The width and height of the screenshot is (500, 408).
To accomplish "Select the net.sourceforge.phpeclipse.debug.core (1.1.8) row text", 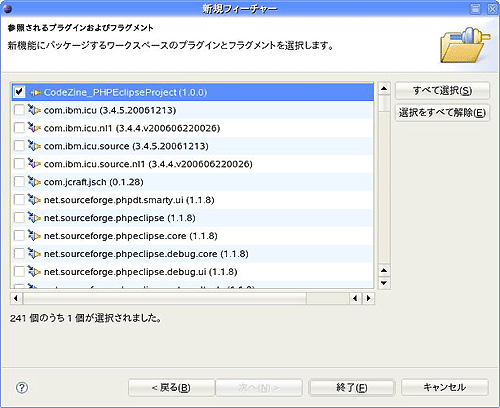I will (146, 254).
